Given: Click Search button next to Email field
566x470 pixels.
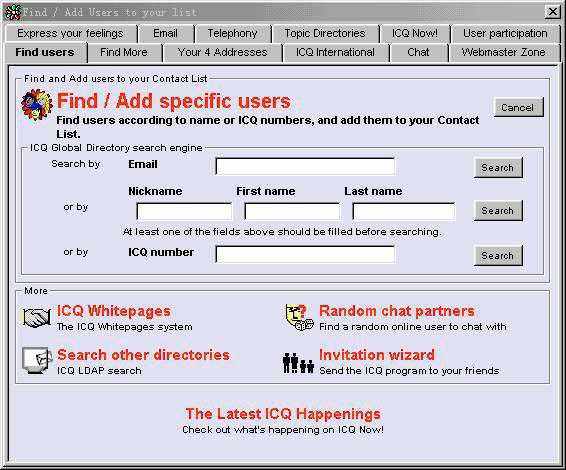Looking at the screenshot, I should click(x=497, y=167).
